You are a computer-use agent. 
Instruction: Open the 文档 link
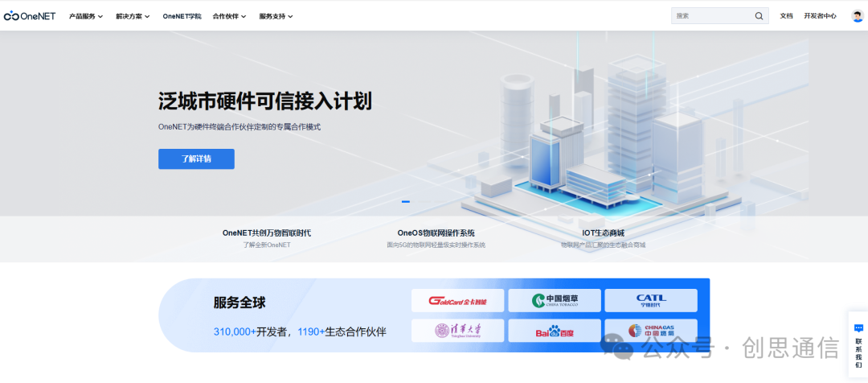click(x=786, y=16)
